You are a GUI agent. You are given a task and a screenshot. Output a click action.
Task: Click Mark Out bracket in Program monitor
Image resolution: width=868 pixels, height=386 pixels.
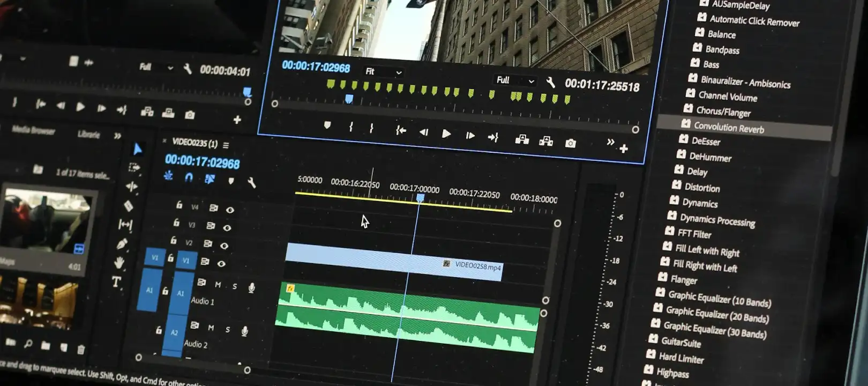click(371, 129)
